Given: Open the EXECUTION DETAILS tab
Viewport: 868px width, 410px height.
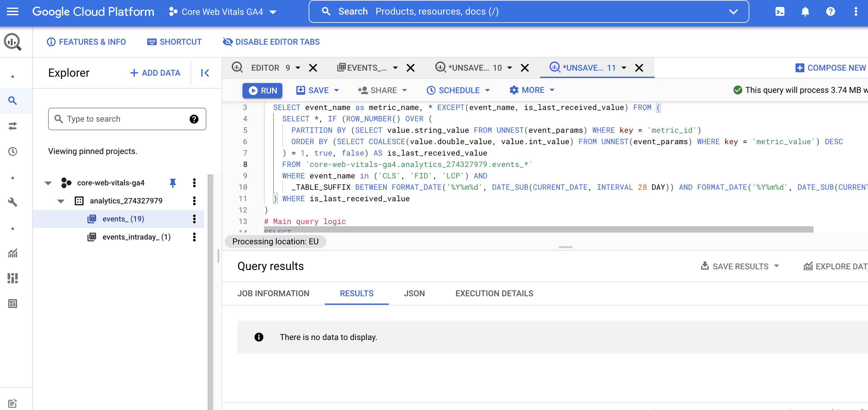Looking at the screenshot, I should 494,293.
